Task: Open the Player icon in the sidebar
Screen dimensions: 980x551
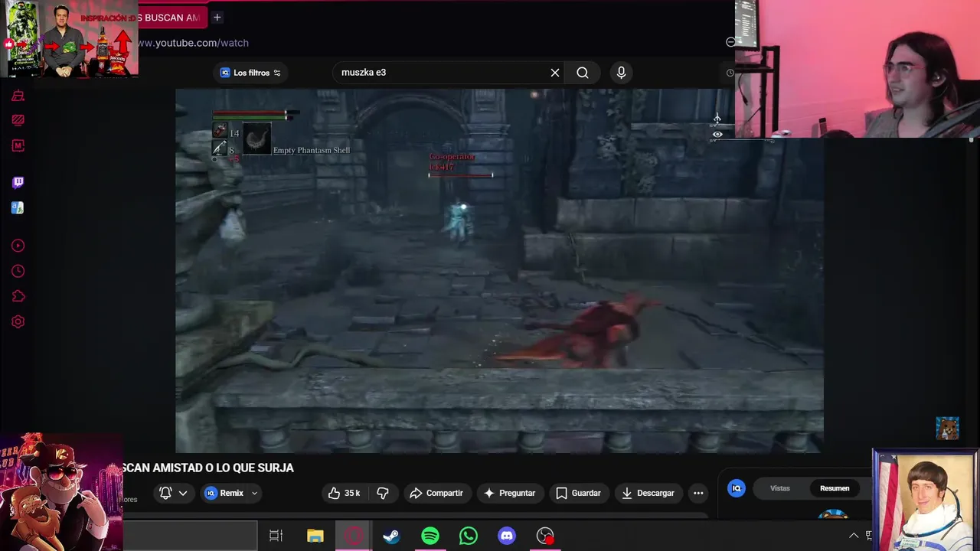Action: click(18, 246)
